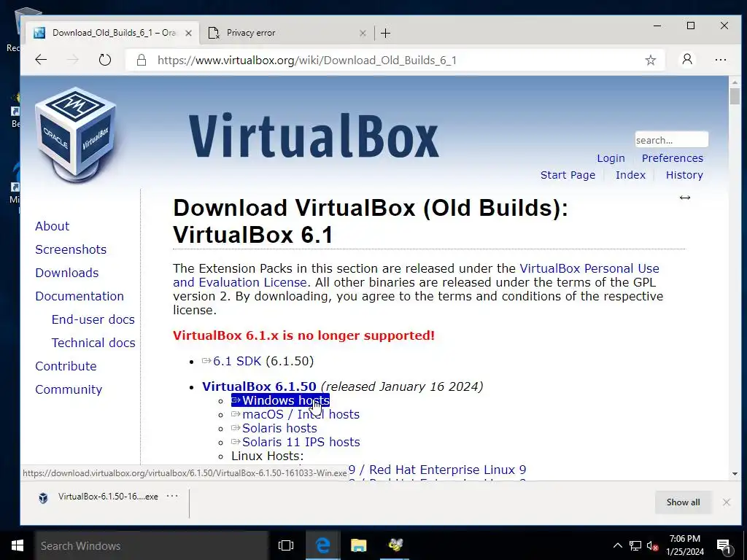Open the Index link
Viewport: 747px width, 560px height.
tap(630, 175)
